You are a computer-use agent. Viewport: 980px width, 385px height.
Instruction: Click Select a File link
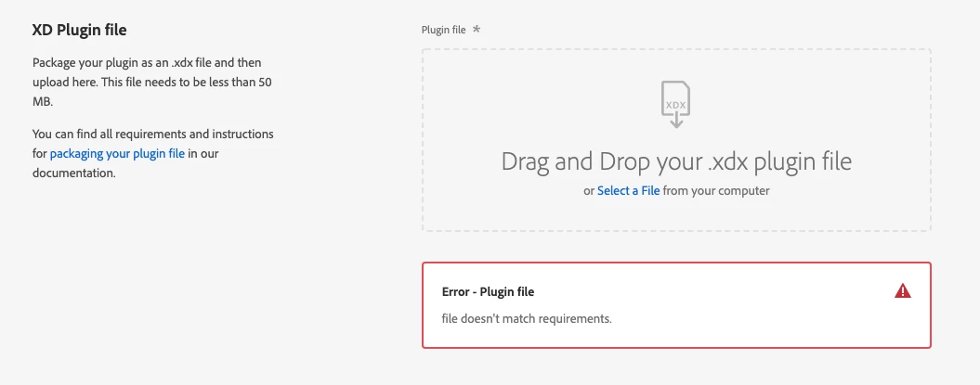628,191
